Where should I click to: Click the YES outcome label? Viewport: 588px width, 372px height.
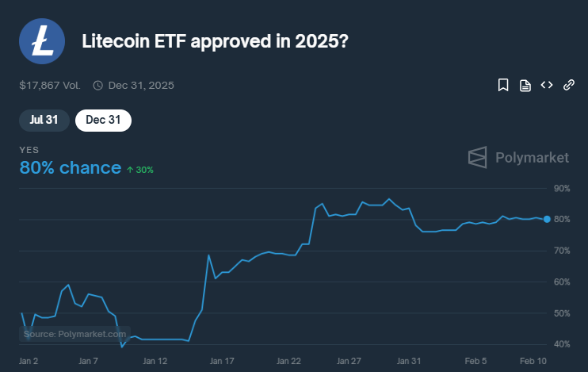click(29, 150)
